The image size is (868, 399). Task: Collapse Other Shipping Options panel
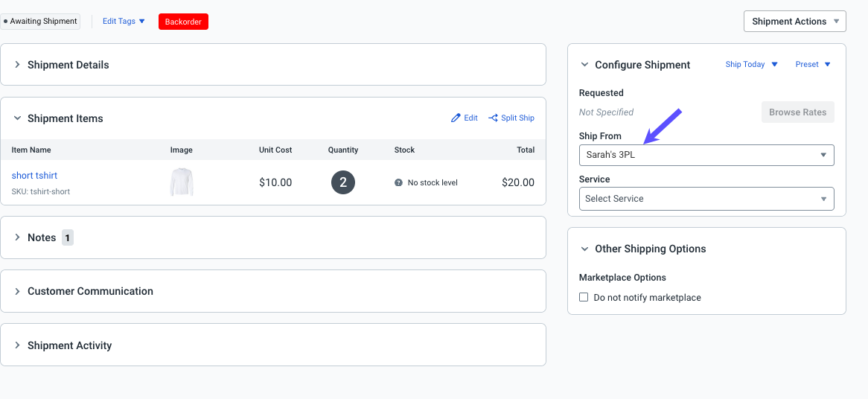click(x=585, y=249)
